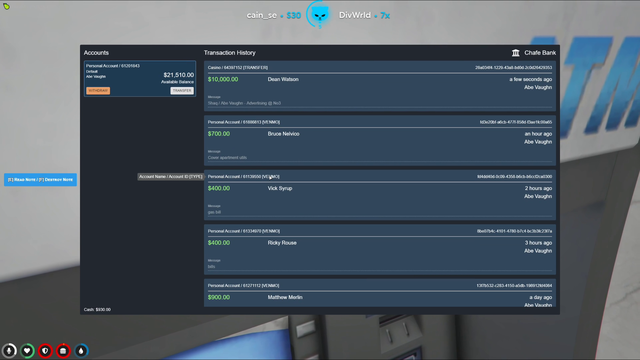
Task: Click the DivWrld name in overlay
Action: coord(355,15)
